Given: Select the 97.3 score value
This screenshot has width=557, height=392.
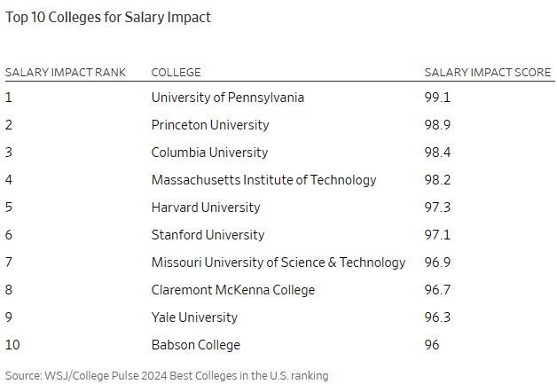Looking at the screenshot, I should [437, 208].
